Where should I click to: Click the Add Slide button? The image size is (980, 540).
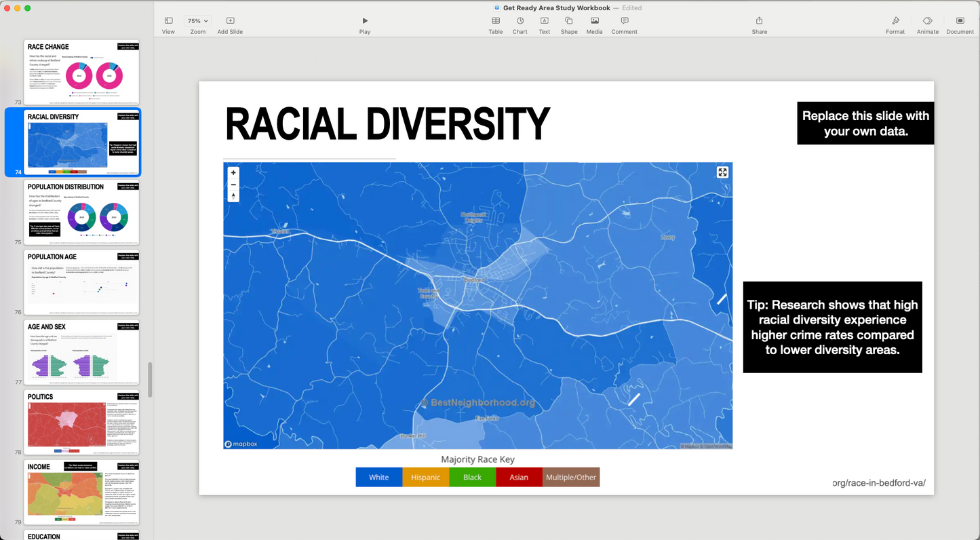pyautogui.click(x=230, y=25)
